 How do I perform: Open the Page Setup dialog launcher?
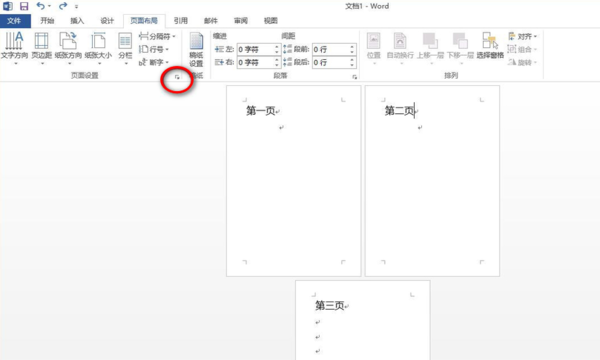177,77
